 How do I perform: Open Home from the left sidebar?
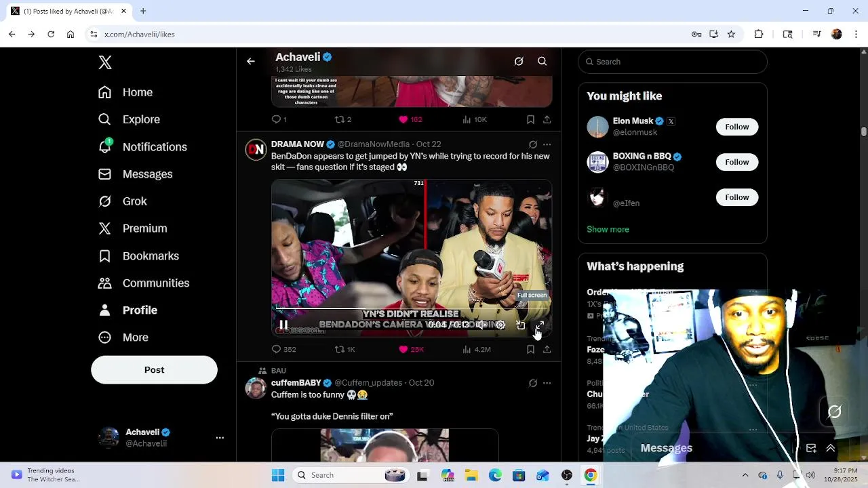click(x=125, y=92)
